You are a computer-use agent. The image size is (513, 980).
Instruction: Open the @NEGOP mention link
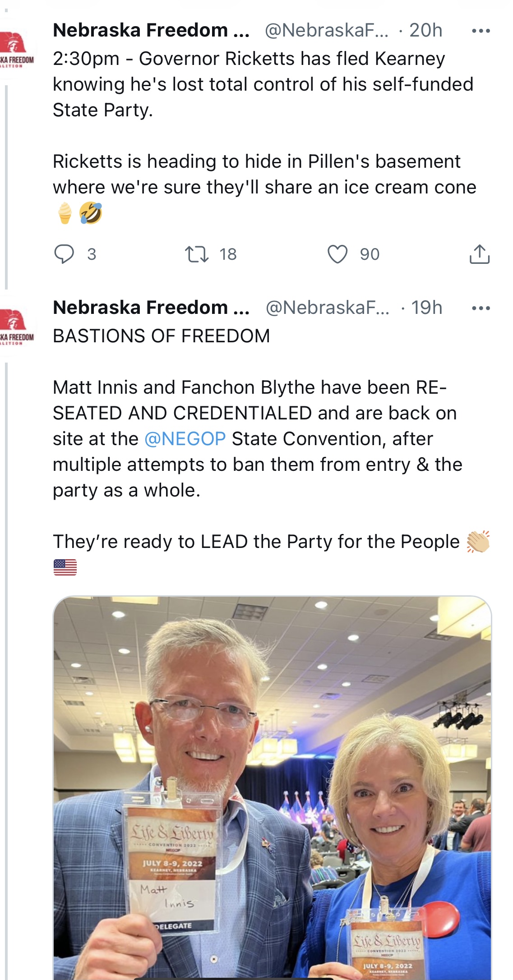185,439
